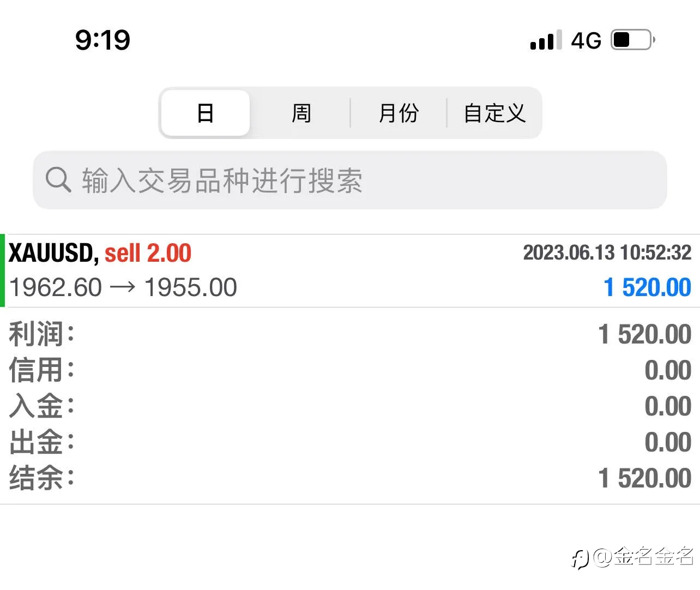Focus the 输入交易品种进行搜索 search field

[x=350, y=180]
